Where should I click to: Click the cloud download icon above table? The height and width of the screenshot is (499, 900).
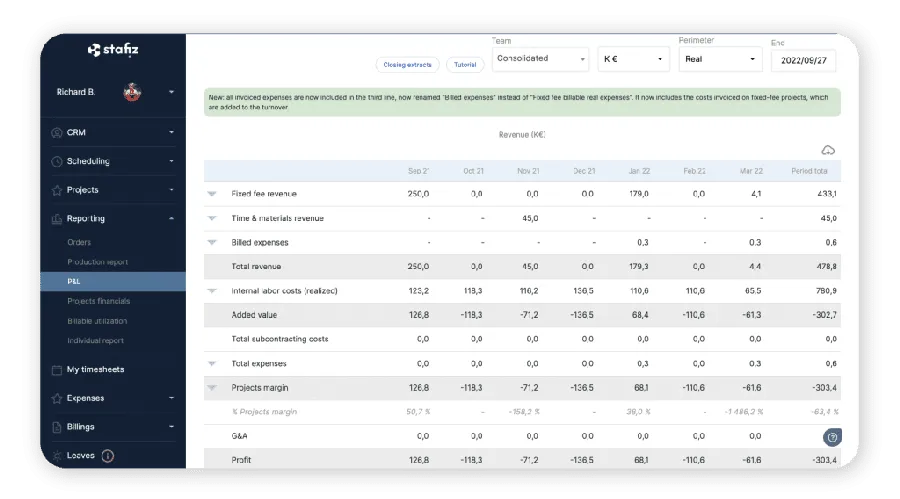pos(827,150)
